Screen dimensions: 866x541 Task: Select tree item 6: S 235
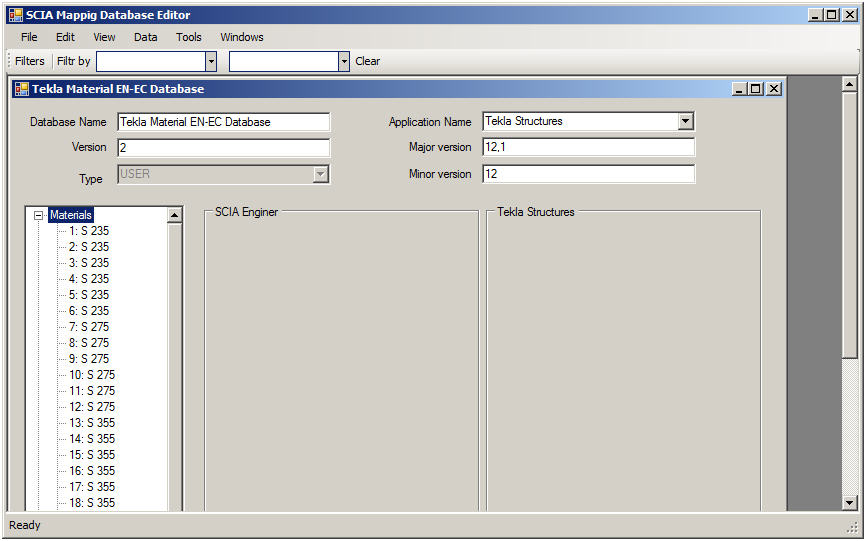click(89, 311)
